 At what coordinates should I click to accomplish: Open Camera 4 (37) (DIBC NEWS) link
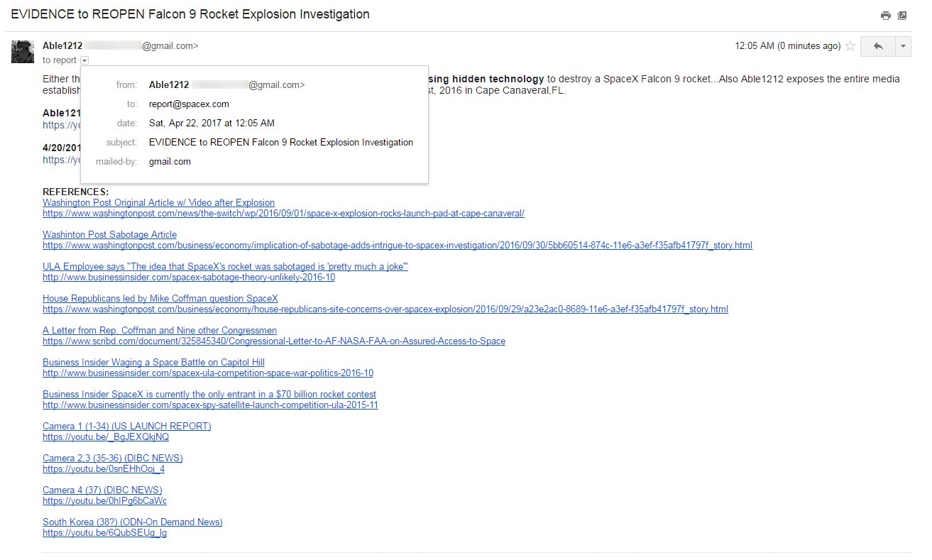(x=102, y=490)
